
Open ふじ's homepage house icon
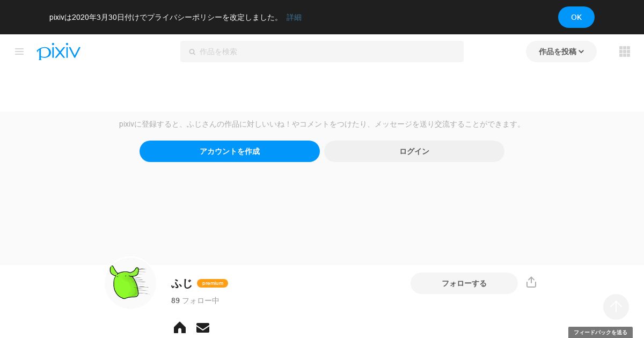pos(180,327)
